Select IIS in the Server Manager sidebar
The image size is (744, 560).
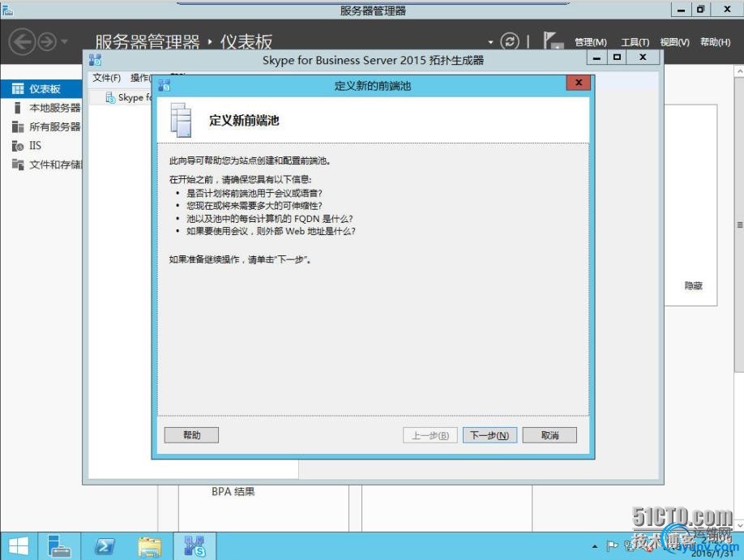[x=42, y=146]
